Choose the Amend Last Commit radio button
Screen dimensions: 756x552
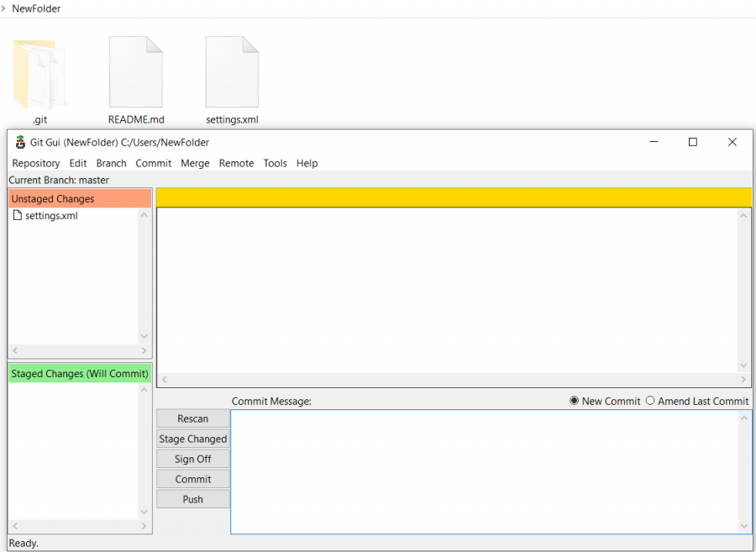point(650,401)
